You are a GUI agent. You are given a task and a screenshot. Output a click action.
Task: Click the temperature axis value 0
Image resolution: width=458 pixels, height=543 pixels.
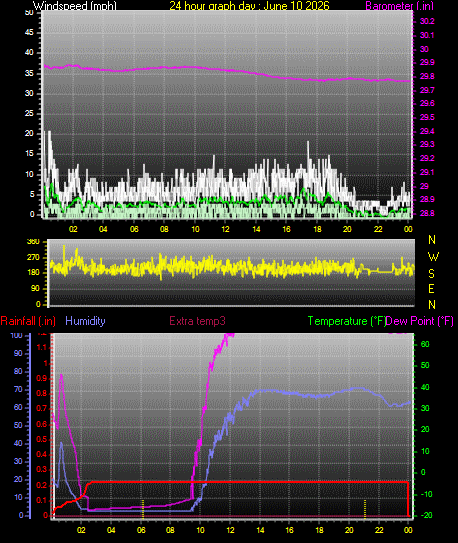pyautogui.click(x=422, y=472)
